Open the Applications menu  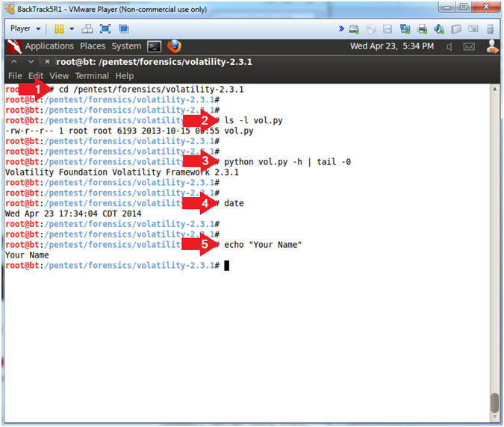point(49,46)
